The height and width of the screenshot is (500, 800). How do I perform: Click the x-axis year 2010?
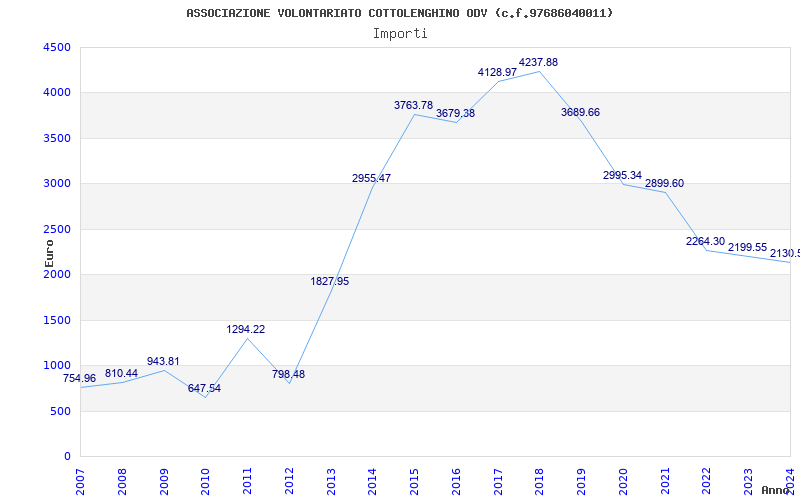point(205,482)
